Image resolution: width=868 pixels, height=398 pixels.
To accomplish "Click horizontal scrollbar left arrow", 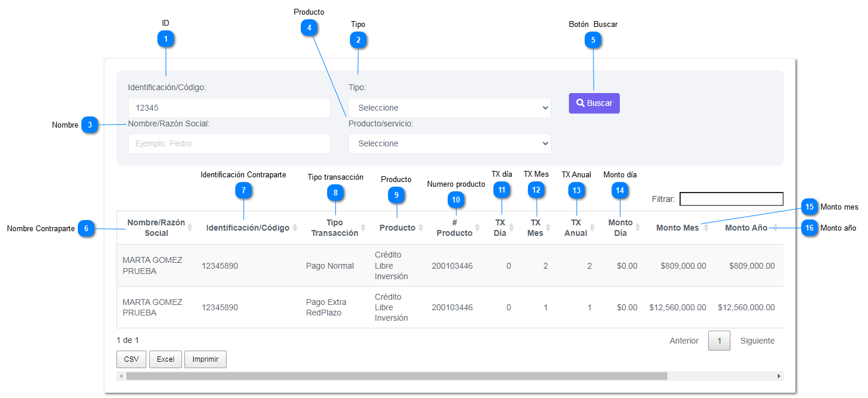I will pos(121,376).
